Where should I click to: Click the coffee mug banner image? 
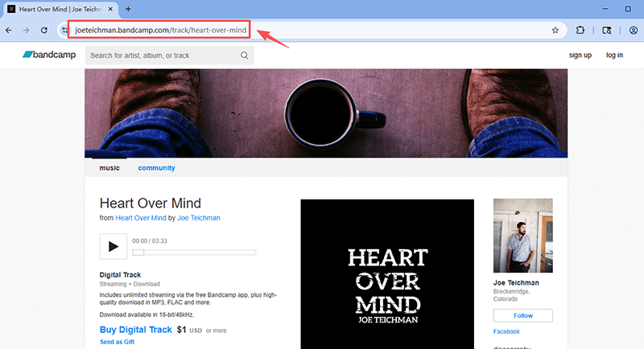click(326, 113)
